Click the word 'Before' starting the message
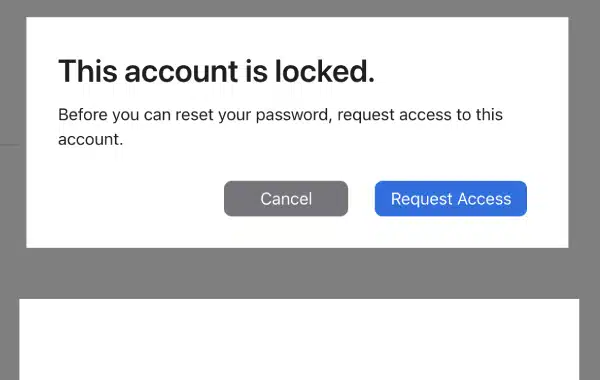 83,115
